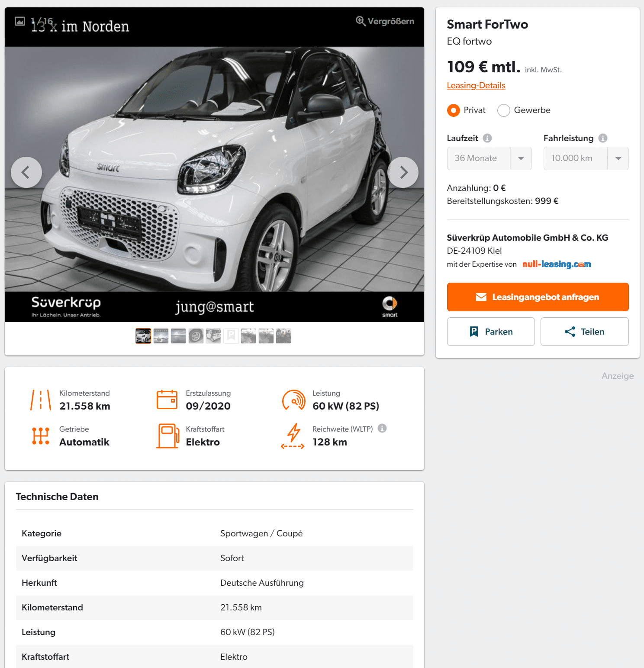Click the DE-24109 Kiel address
644x668 pixels.
coord(474,251)
